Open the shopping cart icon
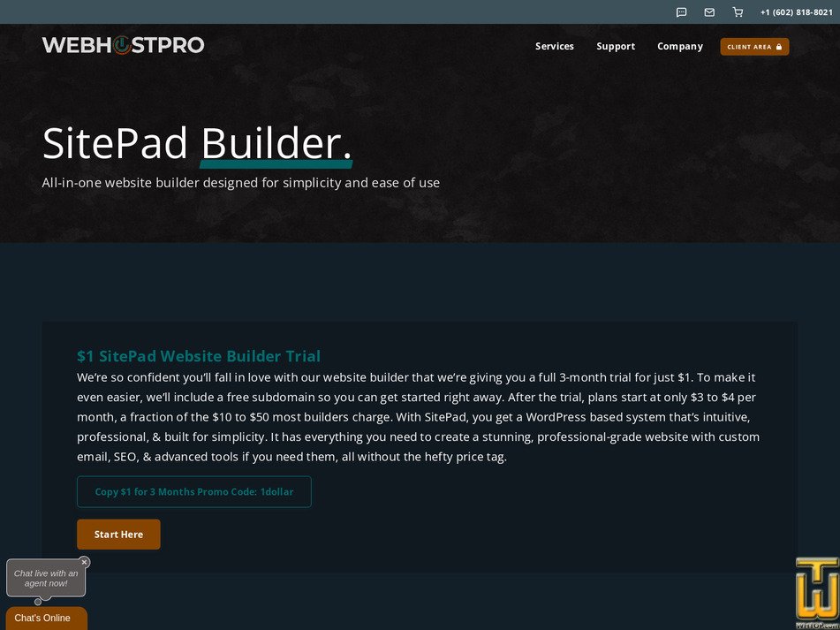Viewport: 840px width, 630px height. pos(738,11)
